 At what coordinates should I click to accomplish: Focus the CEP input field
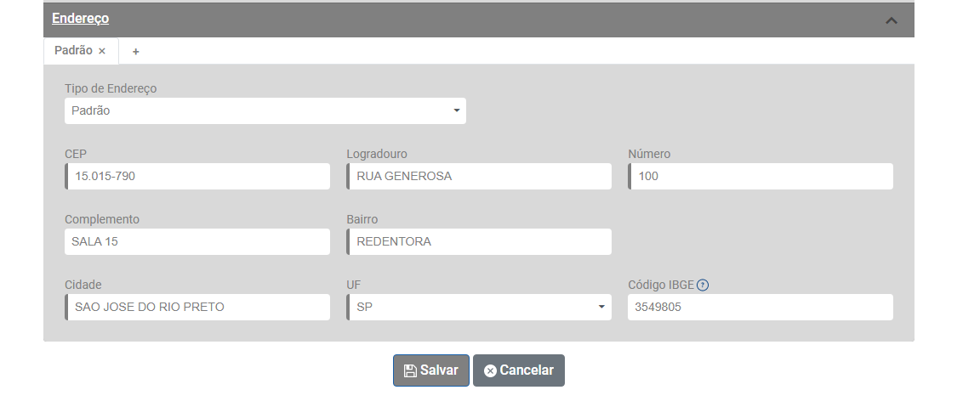197,177
